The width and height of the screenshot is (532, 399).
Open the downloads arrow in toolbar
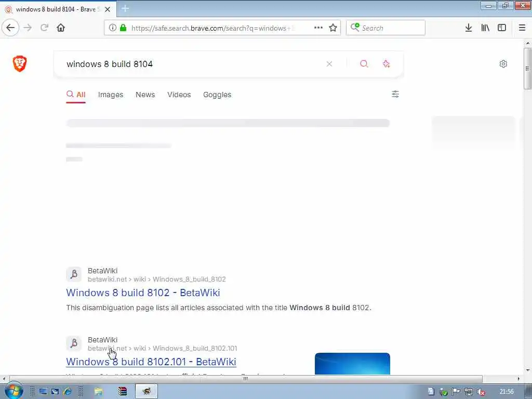coord(469,28)
